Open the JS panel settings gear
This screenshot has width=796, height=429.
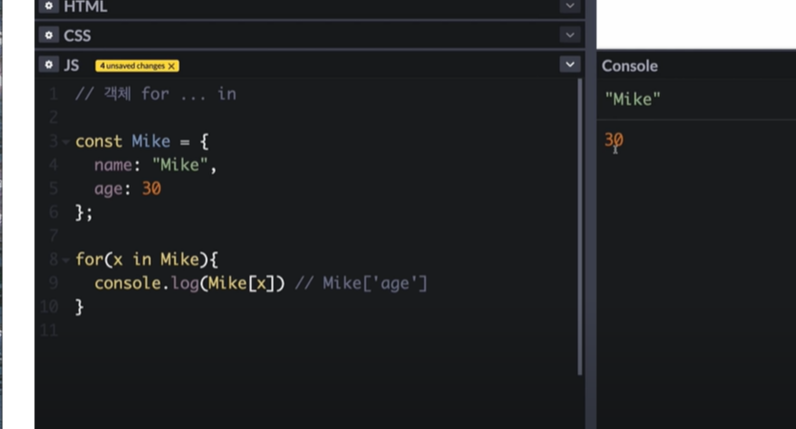(x=49, y=65)
